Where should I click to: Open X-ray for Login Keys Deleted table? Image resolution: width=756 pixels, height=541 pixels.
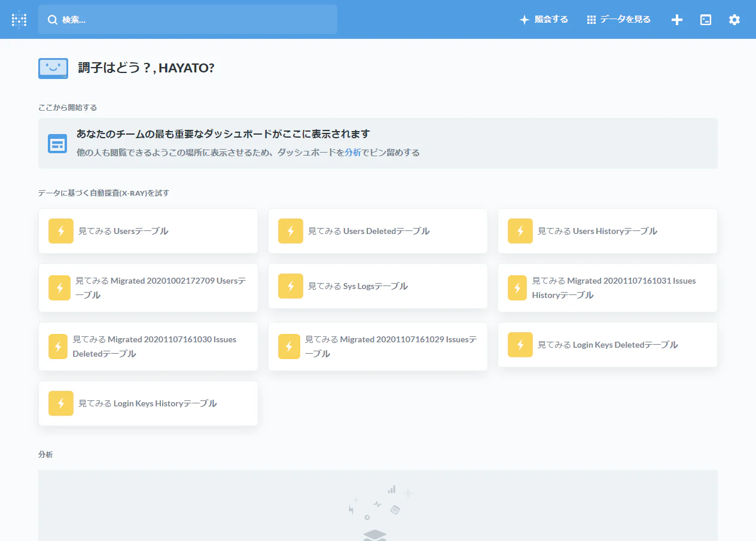[x=608, y=345]
